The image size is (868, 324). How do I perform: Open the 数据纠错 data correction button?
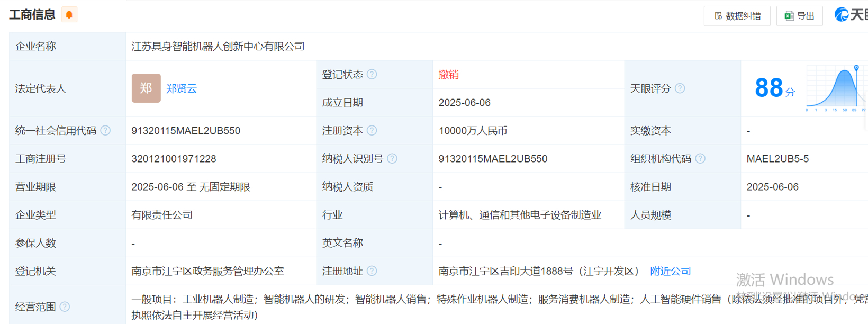(x=737, y=16)
